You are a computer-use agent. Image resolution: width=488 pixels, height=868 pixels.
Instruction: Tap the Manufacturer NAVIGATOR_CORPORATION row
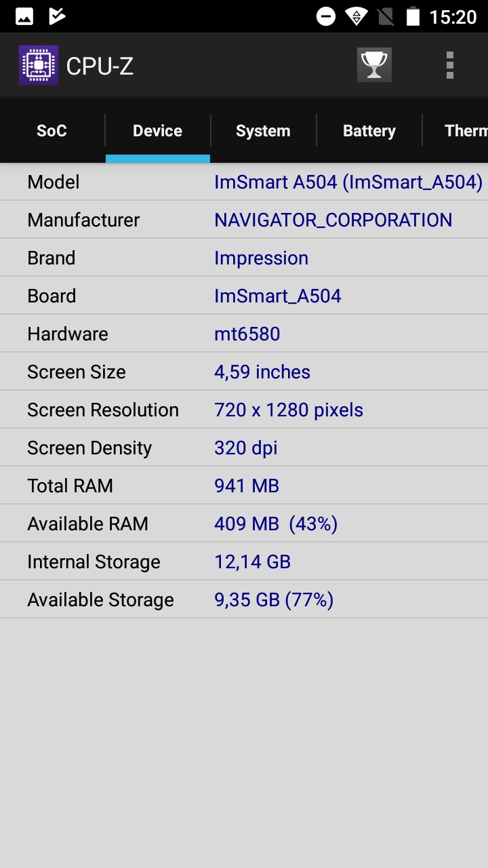(x=244, y=220)
